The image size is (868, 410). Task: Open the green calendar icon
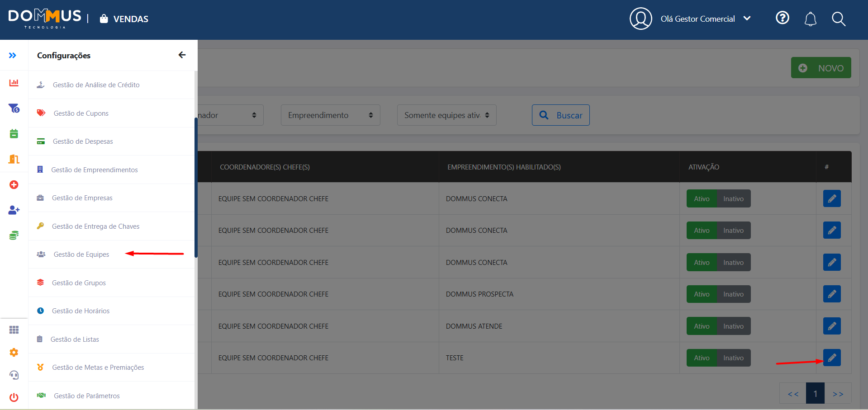14,134
